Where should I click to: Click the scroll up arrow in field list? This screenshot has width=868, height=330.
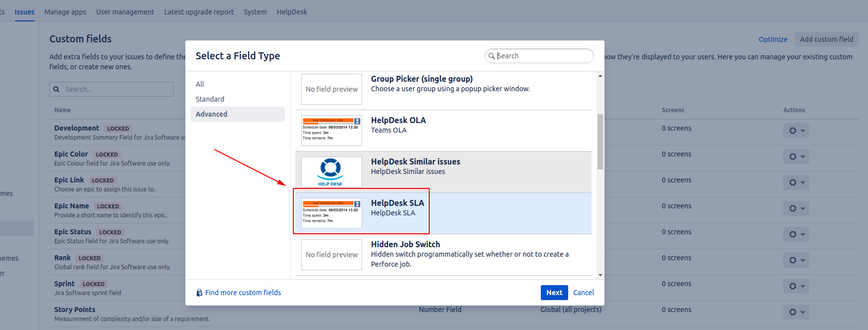click(x=600, y=76)
